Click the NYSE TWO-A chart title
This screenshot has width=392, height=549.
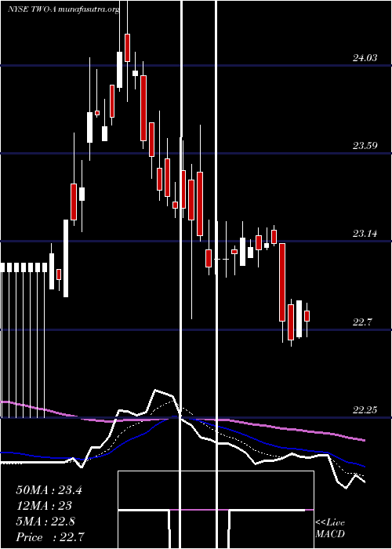[x=64, y=9]
